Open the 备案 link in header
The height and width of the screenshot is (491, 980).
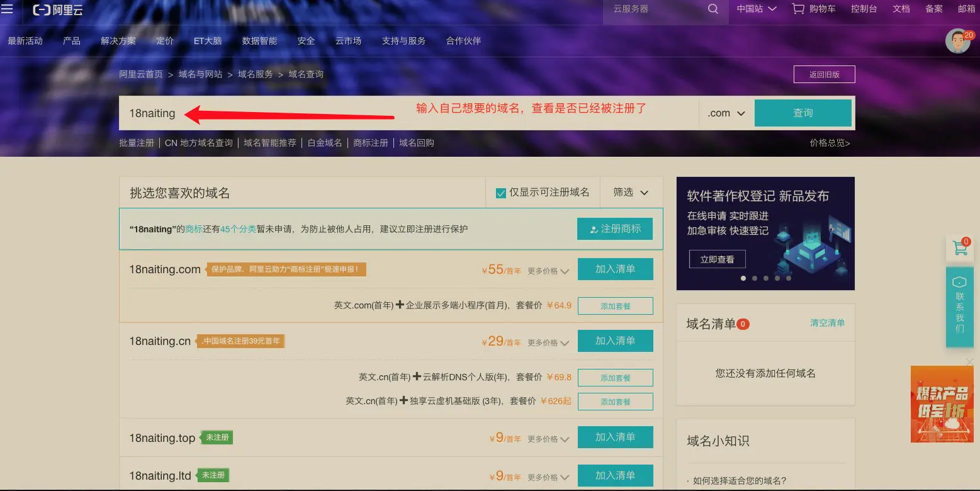[x=934, y=9]
